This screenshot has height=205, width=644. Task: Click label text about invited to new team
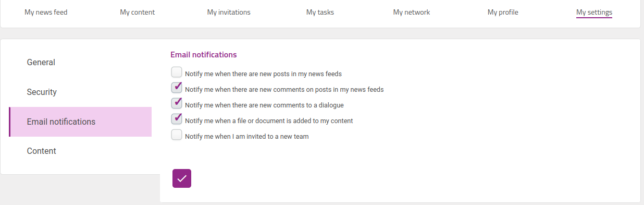247,137
